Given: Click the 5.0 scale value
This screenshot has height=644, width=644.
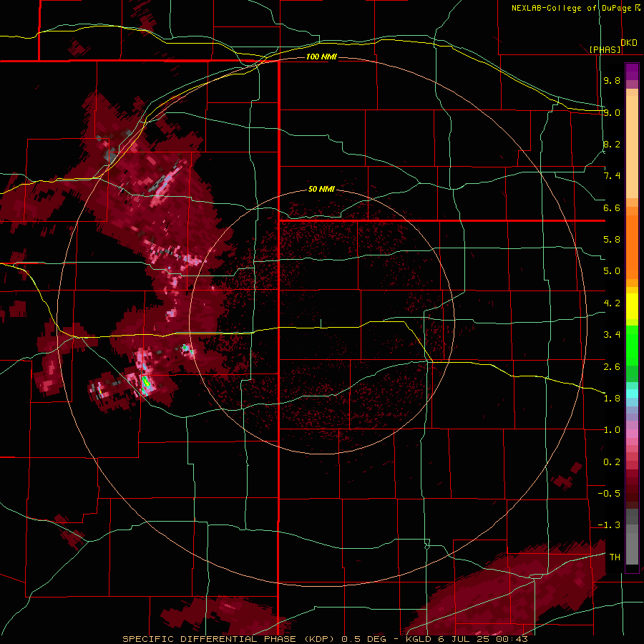Looking at the screenshot, I should tap(612, 271).
